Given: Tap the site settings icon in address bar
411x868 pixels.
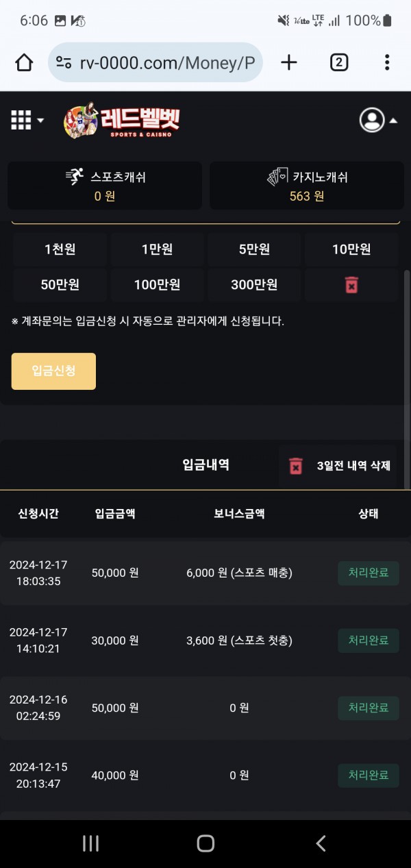Looking at the screenshot, I should point(64,63).
